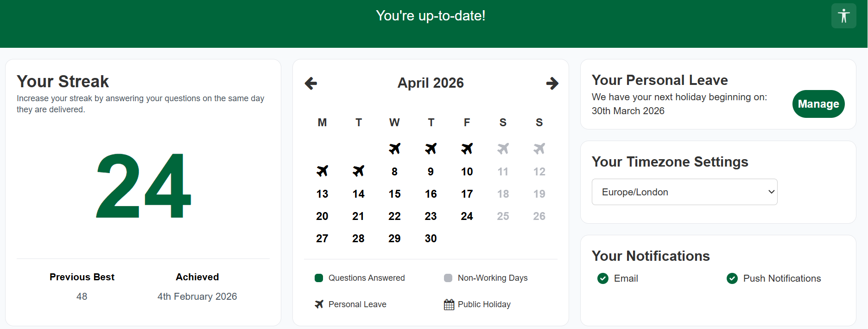Viewport: 868px width, 329px height.
Task: Click the green Questions Answered legend swatch
Action: [319, 278]
